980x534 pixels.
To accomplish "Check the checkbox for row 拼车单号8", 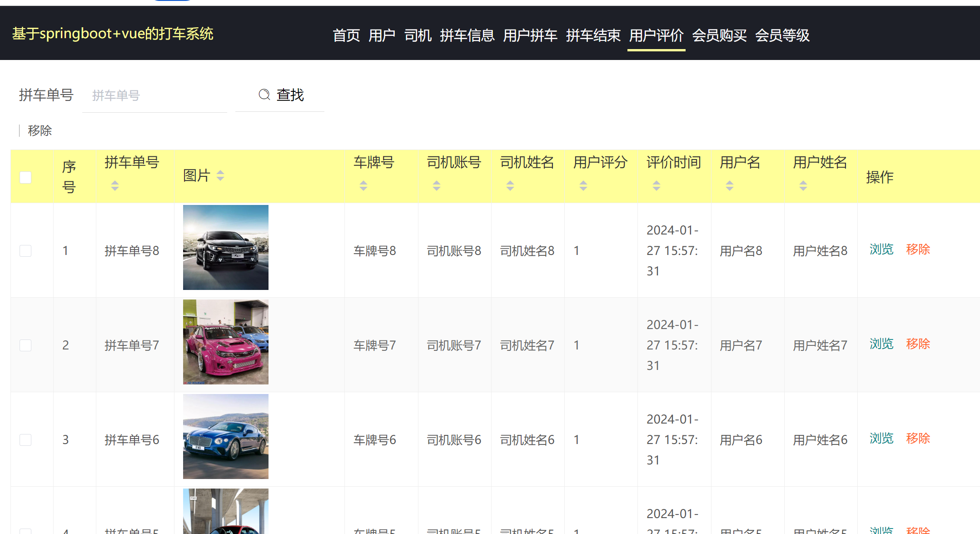I will point(25,250).
